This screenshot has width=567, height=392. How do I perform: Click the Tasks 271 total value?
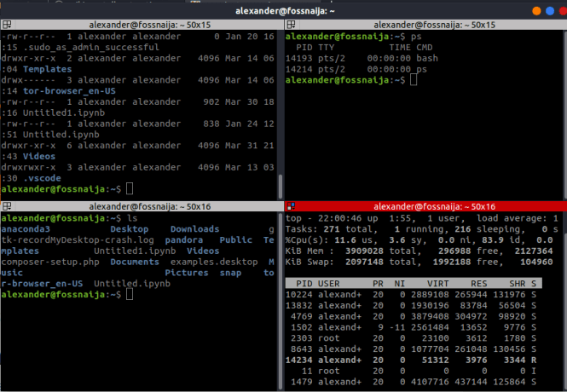pyautogui.click(x=332, y=229)
